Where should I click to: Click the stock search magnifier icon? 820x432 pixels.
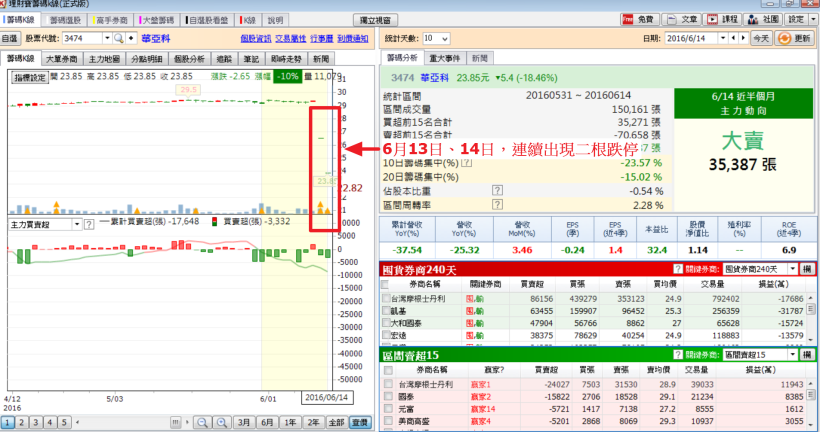[x=119, y=38]
